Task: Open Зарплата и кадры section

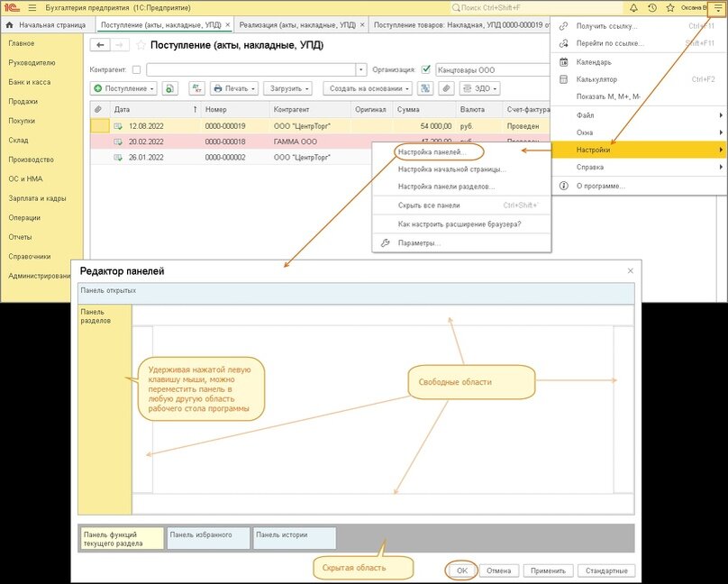Action: 37,198
